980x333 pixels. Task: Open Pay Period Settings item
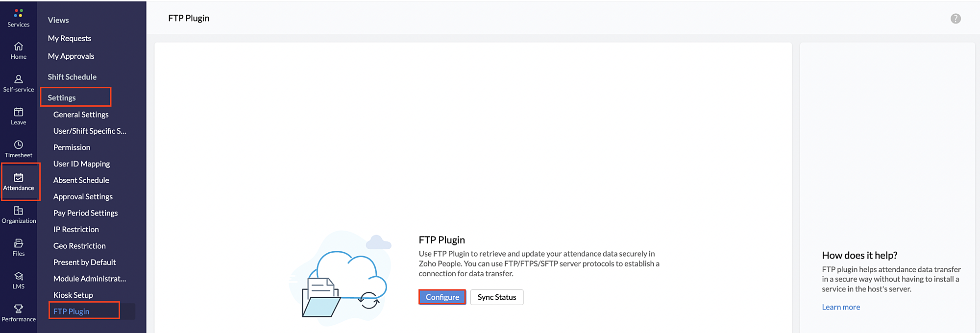pos(85,213)
